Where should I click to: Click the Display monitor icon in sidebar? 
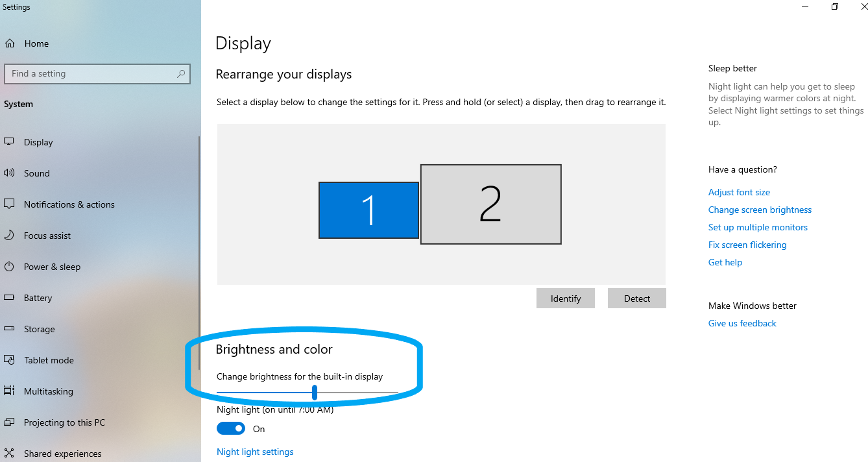[9, 141]
